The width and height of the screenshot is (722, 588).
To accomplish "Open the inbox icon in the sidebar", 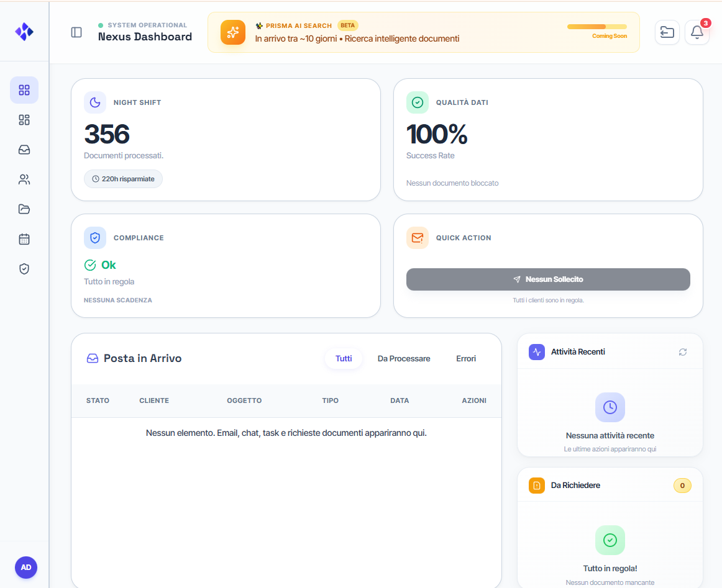I will [x=24, y=150].
